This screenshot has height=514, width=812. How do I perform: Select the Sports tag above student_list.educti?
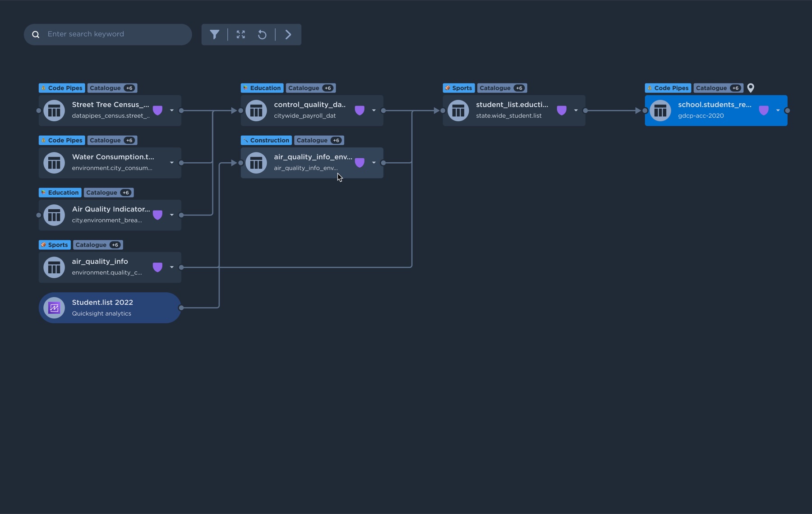point(459,88)
